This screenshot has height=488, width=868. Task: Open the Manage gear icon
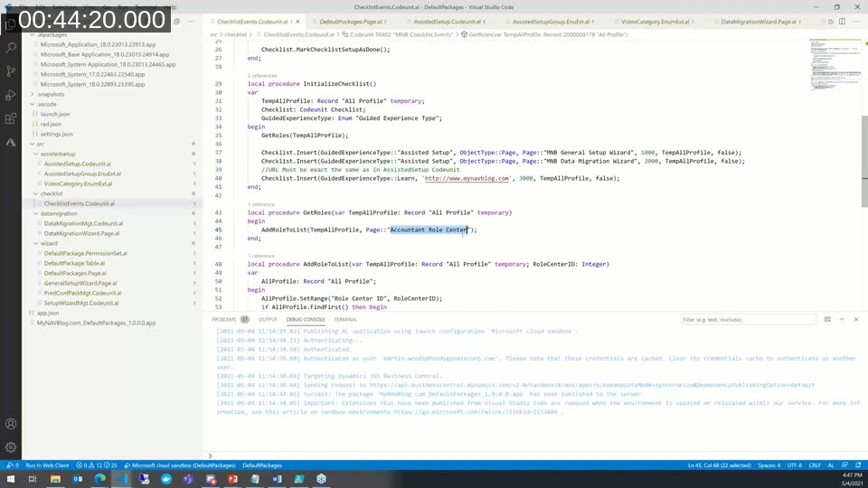[11, 447]
